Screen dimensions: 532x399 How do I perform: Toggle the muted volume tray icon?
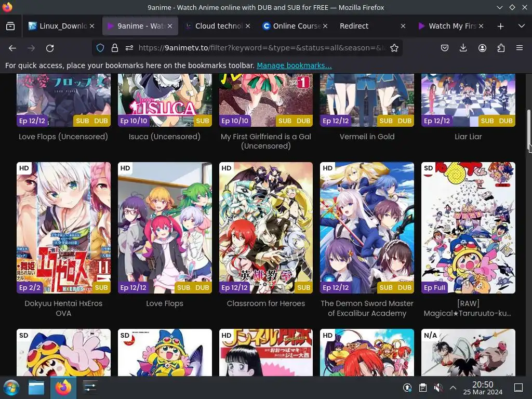pyautogui.click(x=438, y=388)
